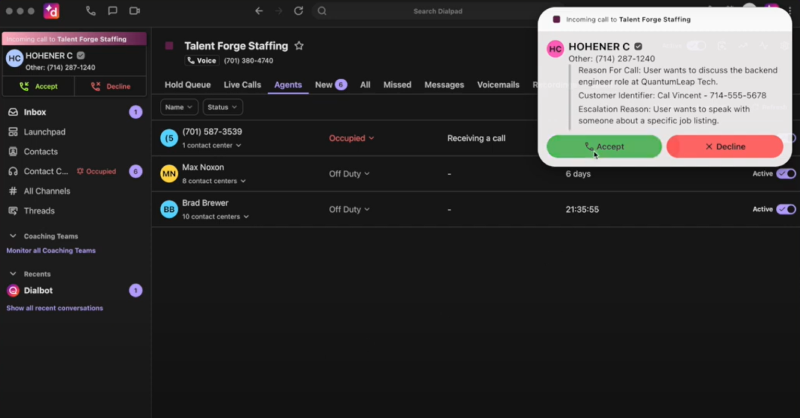Open Launchpad from the sidebar
The height and width of the screenshot is (418, 800).
43,132
